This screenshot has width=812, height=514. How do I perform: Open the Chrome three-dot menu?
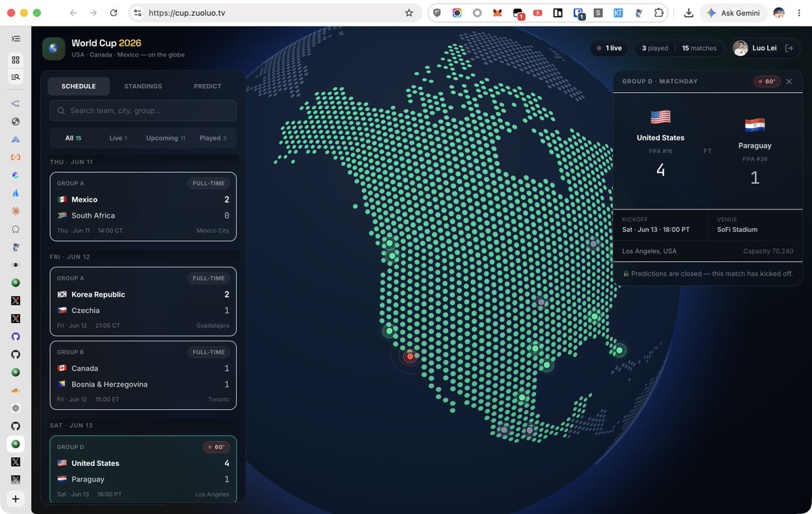(x=800, y=13)
